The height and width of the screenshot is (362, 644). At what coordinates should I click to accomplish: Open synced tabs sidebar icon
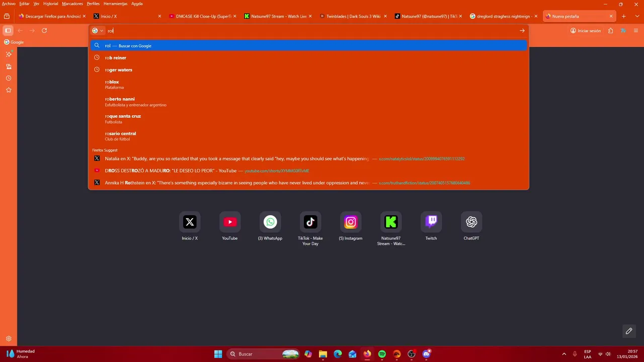click(x=9, y=66)
